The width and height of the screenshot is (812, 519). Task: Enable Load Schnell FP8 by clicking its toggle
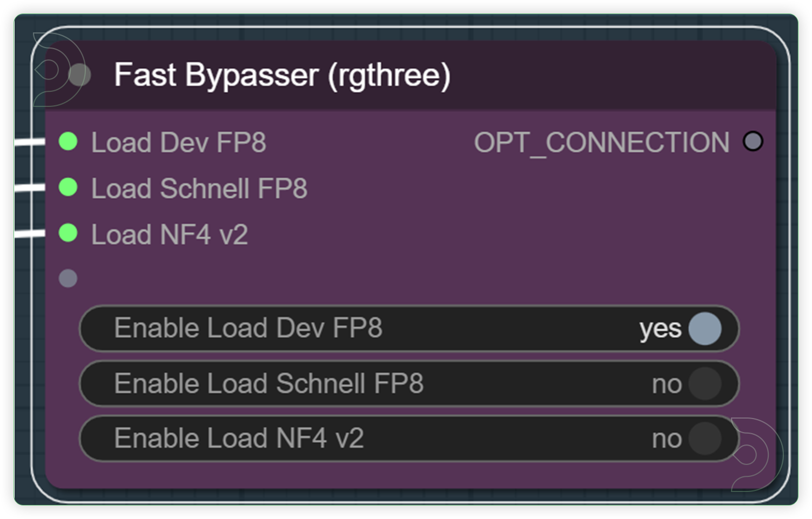[x=704, y=383]
